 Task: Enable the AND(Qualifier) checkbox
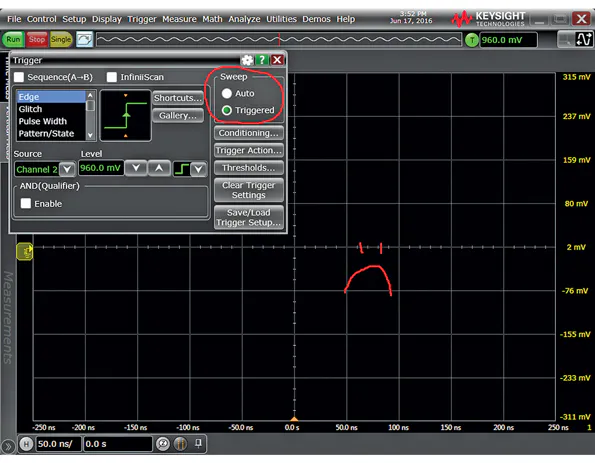point(26,203)
